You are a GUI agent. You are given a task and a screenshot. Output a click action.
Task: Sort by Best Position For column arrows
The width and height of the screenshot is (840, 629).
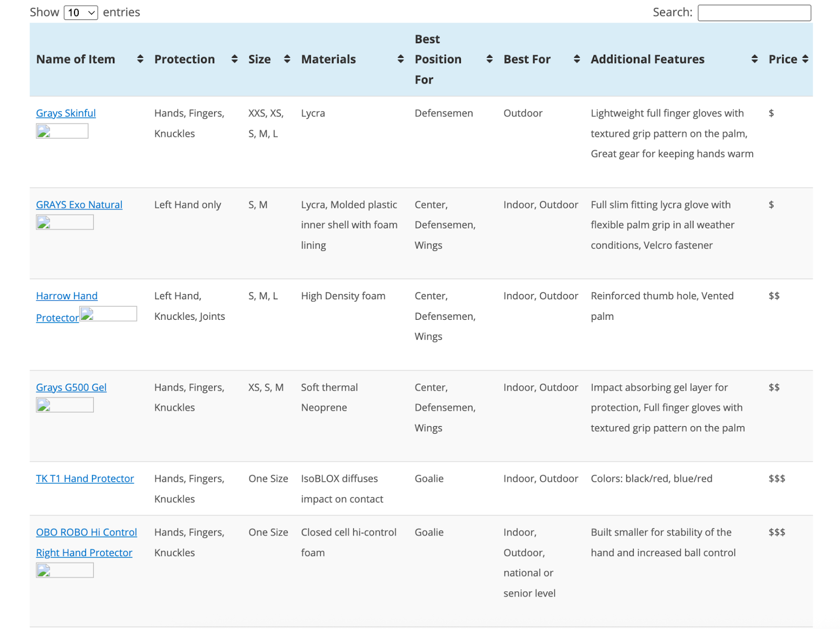[489, 59]
